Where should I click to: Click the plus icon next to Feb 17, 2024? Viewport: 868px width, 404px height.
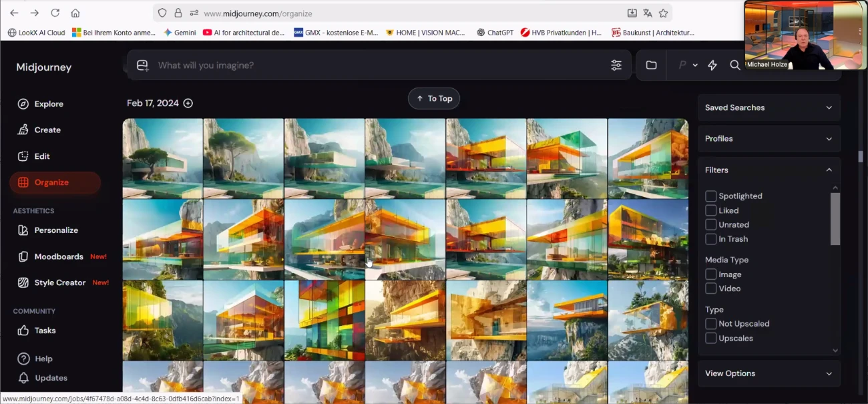pos(188,104)
